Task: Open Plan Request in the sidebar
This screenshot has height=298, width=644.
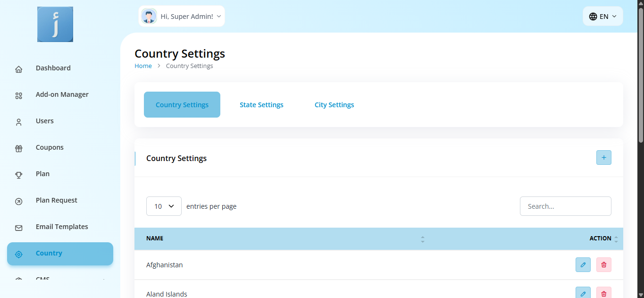Action: (x=56, y=200)
